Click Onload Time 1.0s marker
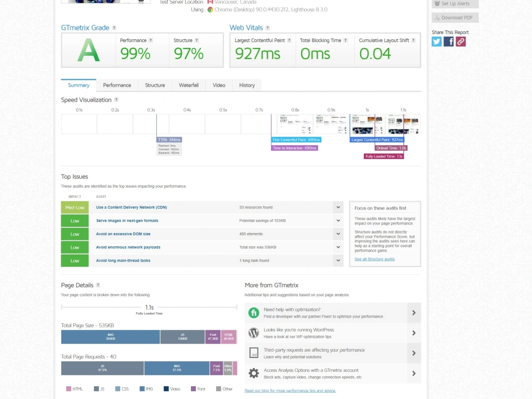This screenshot has height=399, width=532. (391, 148)
